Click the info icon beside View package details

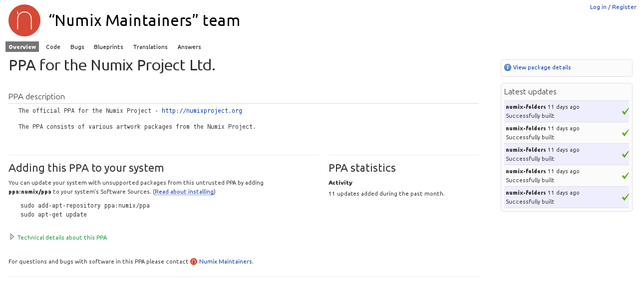[x=508, y=67]
